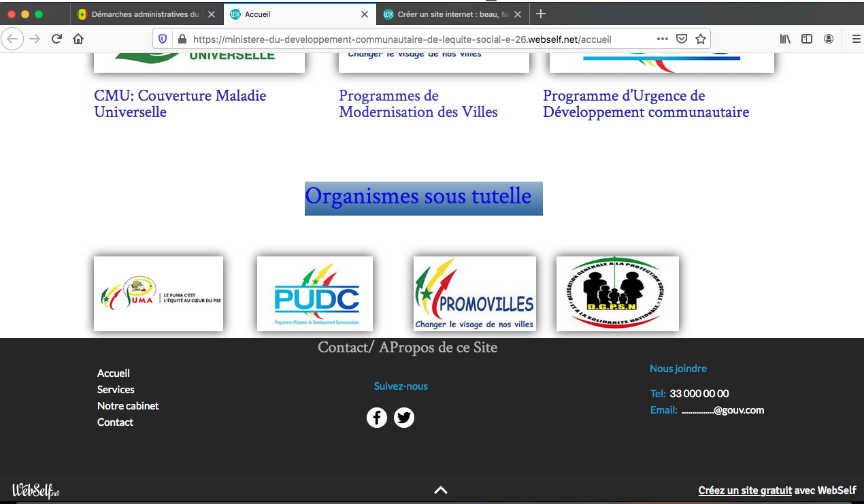
Task: Toggle the sidebar view icon
Action: point(807,39)
